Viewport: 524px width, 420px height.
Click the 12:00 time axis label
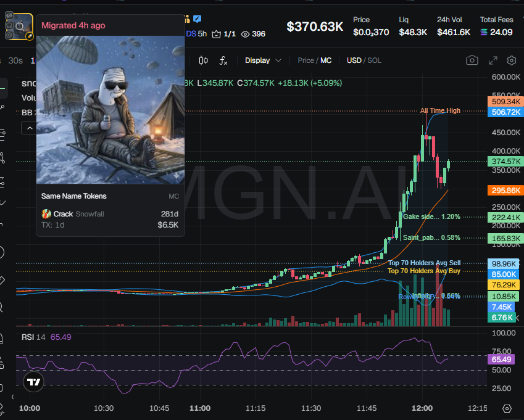(x=422, y=408)
